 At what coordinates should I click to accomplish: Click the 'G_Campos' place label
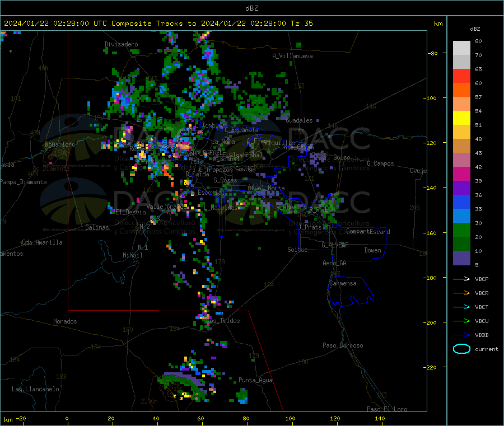[380, 163]
